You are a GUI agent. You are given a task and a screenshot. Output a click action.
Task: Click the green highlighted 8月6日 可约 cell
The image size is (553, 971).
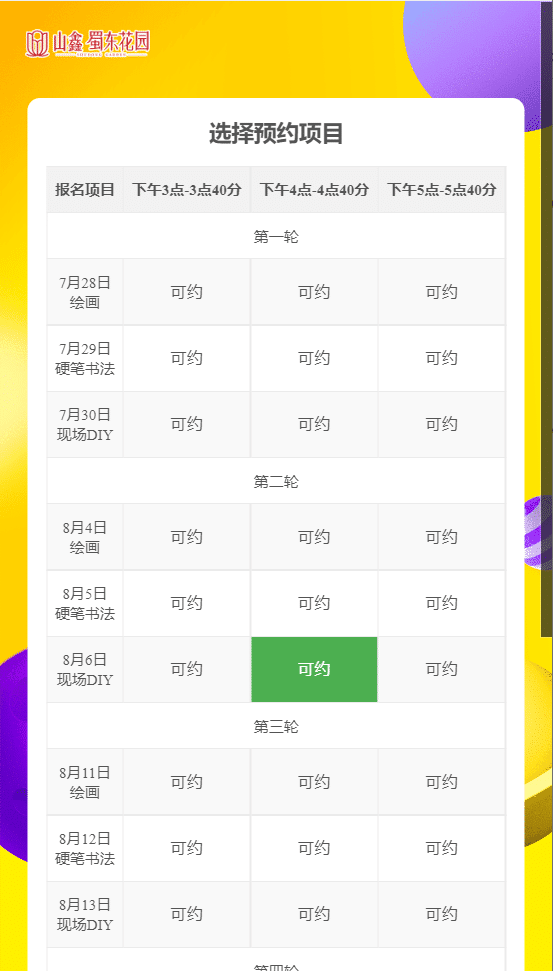point(314,669)
